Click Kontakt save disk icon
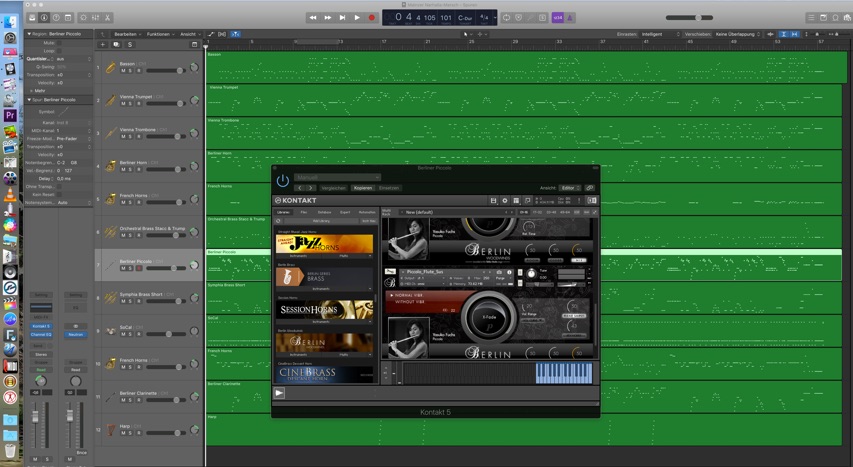853x467 pixels. tap(493, 200)
